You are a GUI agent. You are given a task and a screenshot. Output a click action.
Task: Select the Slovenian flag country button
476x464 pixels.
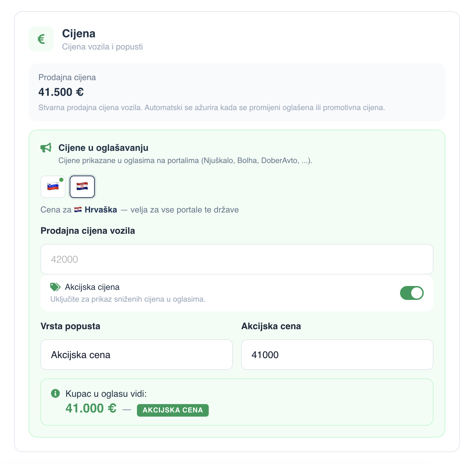(x=53, y=187)
